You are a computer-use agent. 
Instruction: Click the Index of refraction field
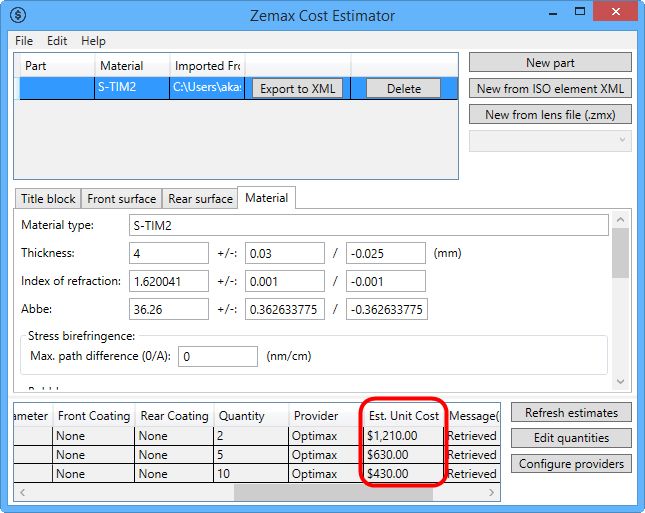pyautogui.click(x=169, y=281)
